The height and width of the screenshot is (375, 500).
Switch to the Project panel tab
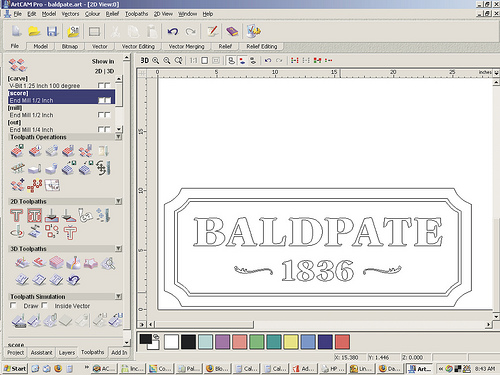point(16,352)
